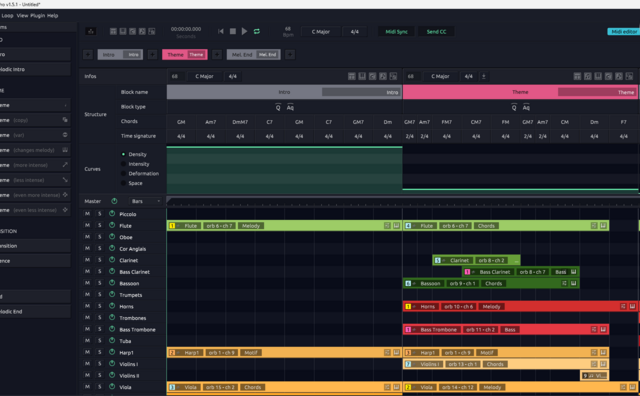Solo the Harp1 track
The height and width of the screenshot is (396, 640).
[x=99, y=352]
